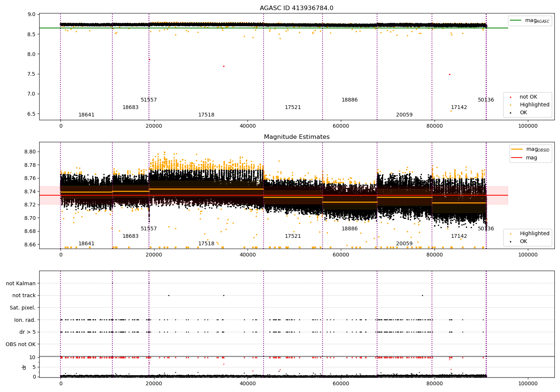Click obsid label 18641 in the top plot
Image resolution: width=560 pixels, height=392 pixels.
click(x=86, y=115)
